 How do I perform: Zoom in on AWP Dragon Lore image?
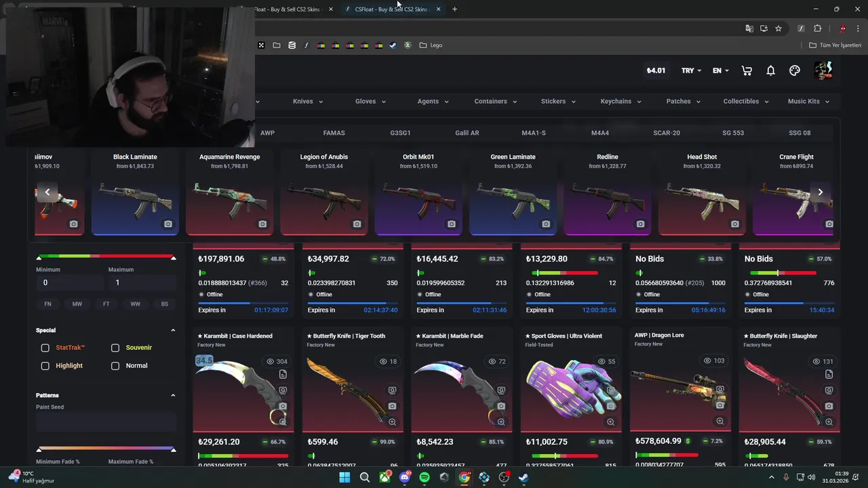(719, 421)
